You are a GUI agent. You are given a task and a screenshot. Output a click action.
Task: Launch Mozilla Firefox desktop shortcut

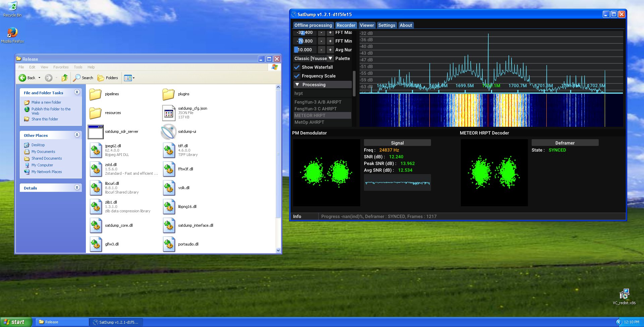tap(12, 35)
